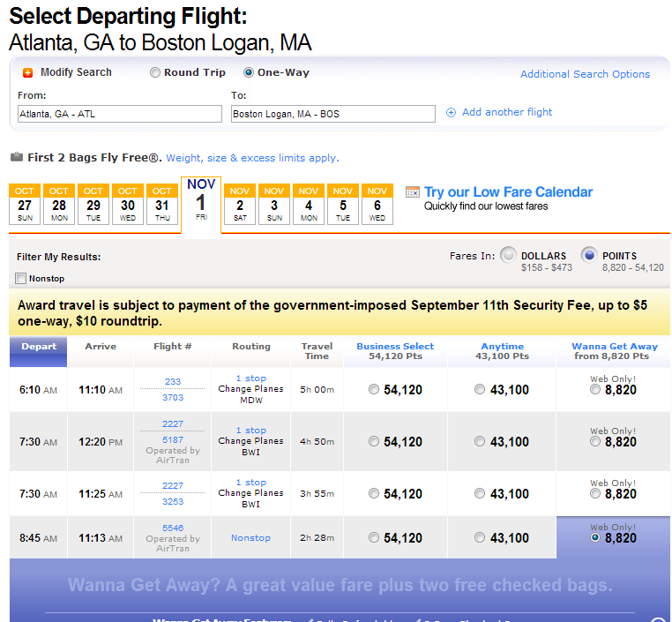Viewport: 672px width, 622px height.
Task: Switch fares display to DOLLARS
Action: tap(508, 255)
